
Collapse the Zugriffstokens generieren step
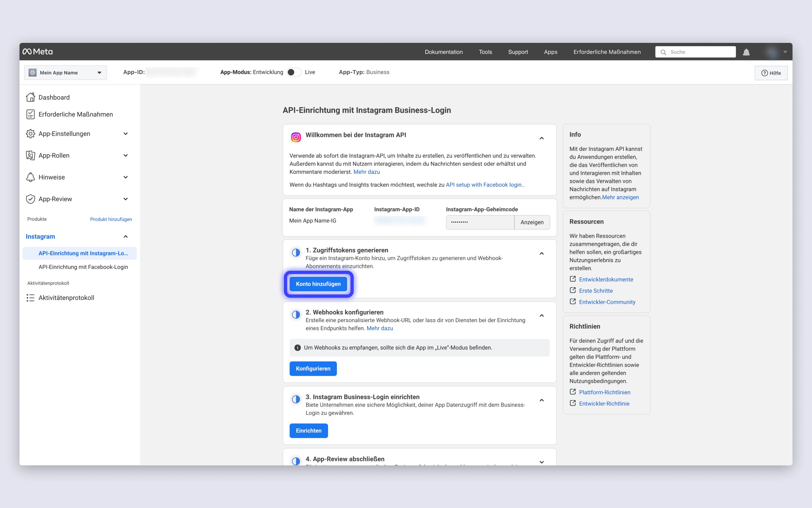click(541, 253)
